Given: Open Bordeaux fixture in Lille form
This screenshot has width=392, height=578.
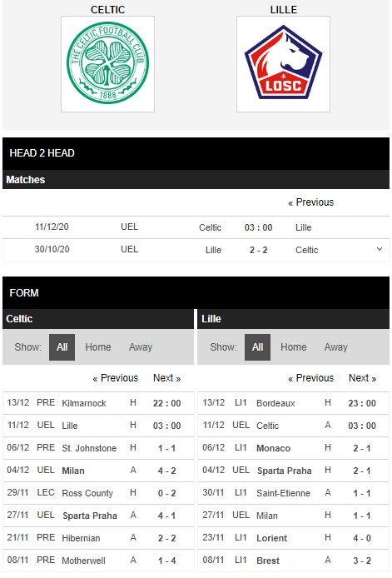Looking at the screenshot, I should click(x=293, y=403).
